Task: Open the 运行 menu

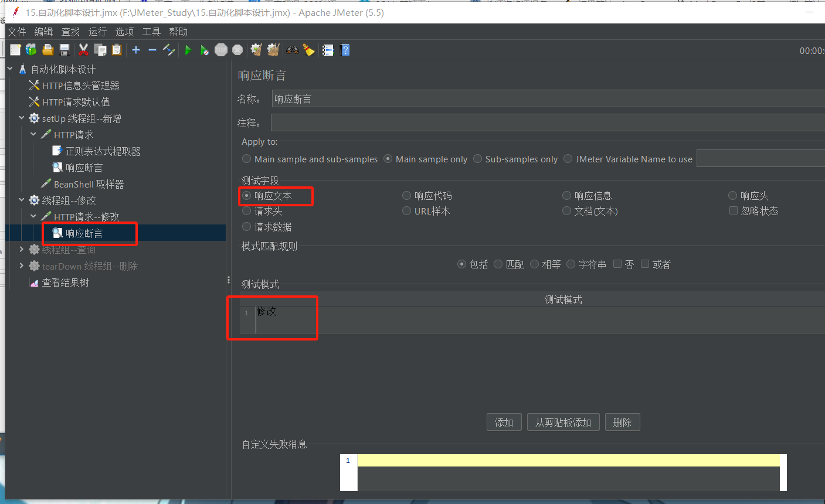Action: coord(97,32)
